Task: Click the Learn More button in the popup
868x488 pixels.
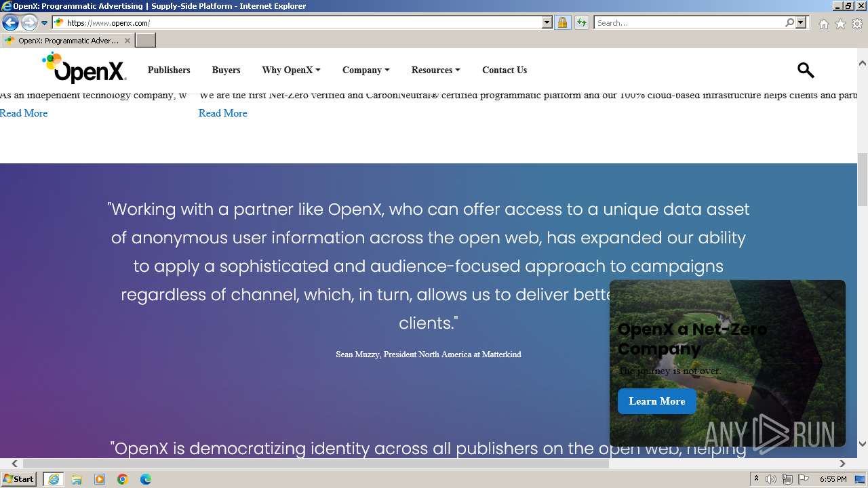Action: click(657, 401)
